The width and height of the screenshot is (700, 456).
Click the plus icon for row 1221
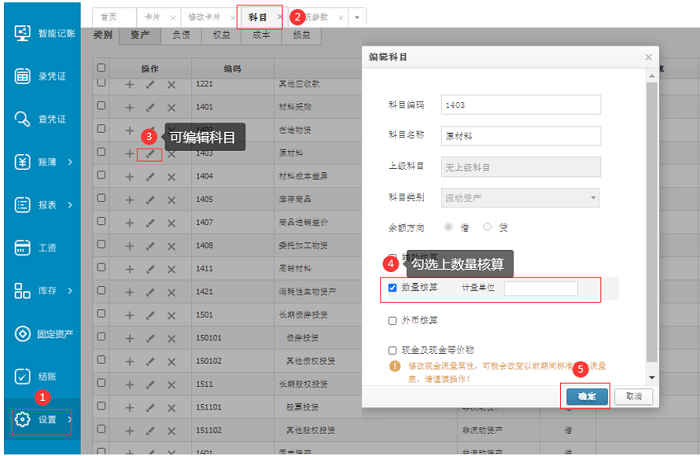129,85
